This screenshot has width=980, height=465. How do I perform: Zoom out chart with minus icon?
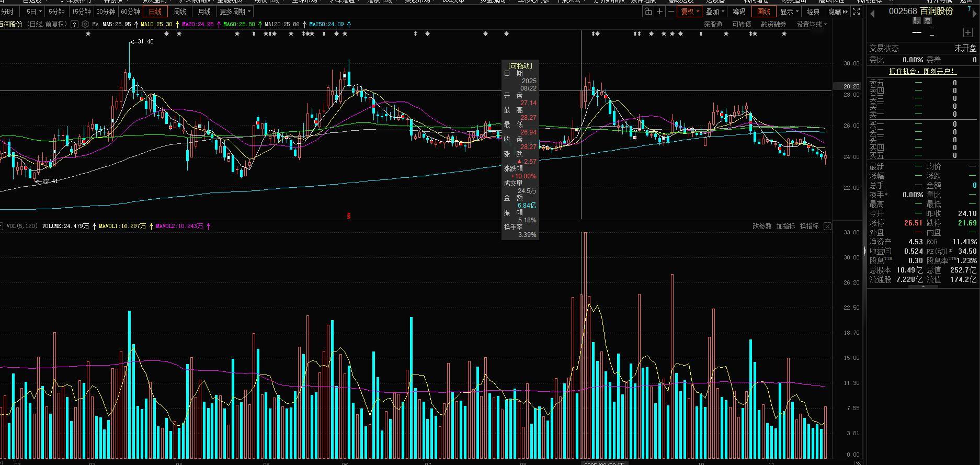click(671, 12)
